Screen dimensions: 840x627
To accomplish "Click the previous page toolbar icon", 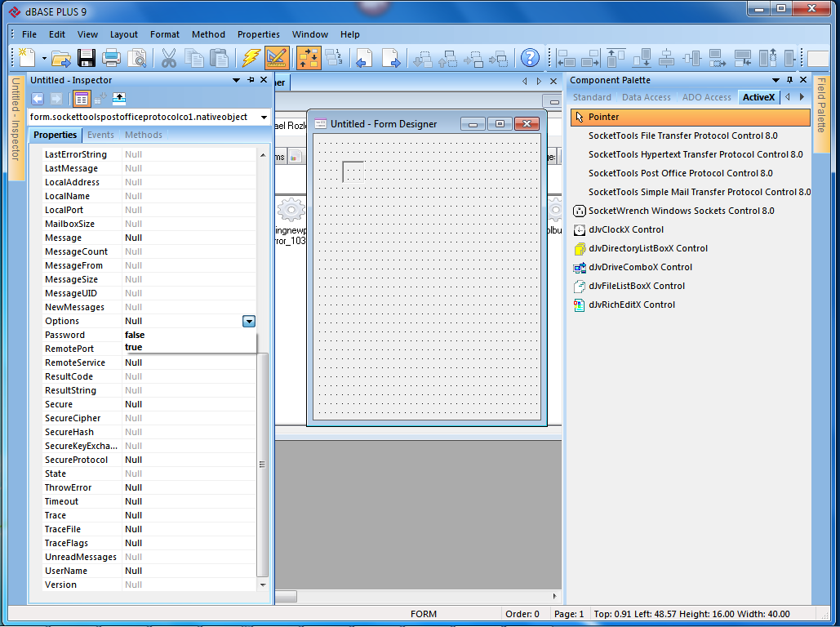I will click(365, 58).
